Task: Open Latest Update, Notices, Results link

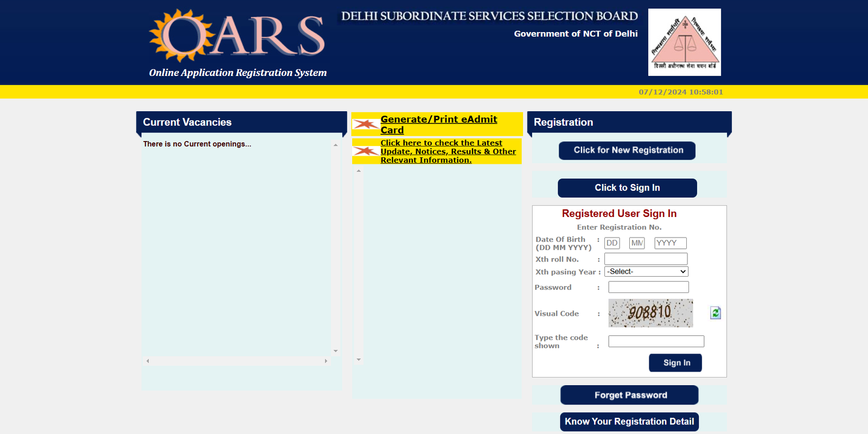Action: click(x=448, y=151)
